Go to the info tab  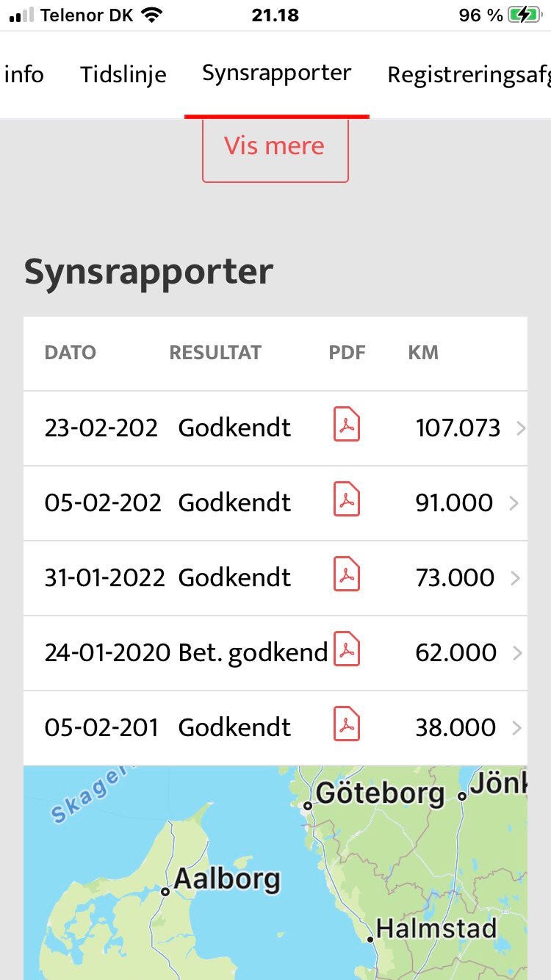24,74
